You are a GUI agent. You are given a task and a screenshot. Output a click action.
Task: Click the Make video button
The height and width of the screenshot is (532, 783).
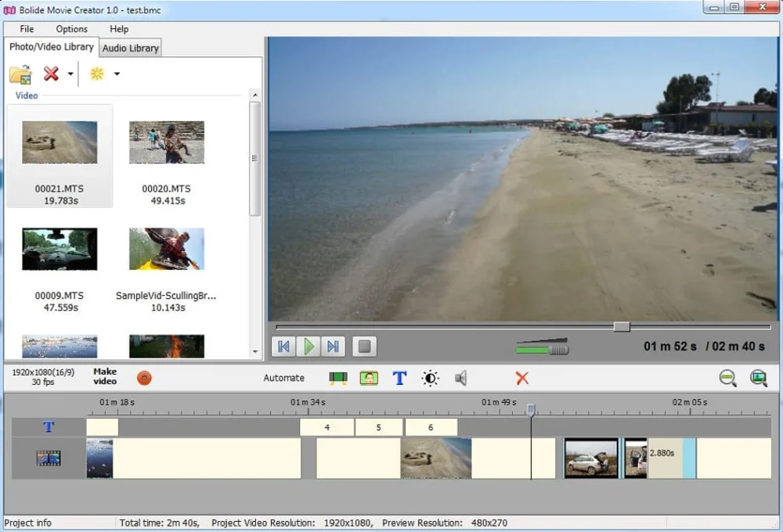tap(105, 376)
